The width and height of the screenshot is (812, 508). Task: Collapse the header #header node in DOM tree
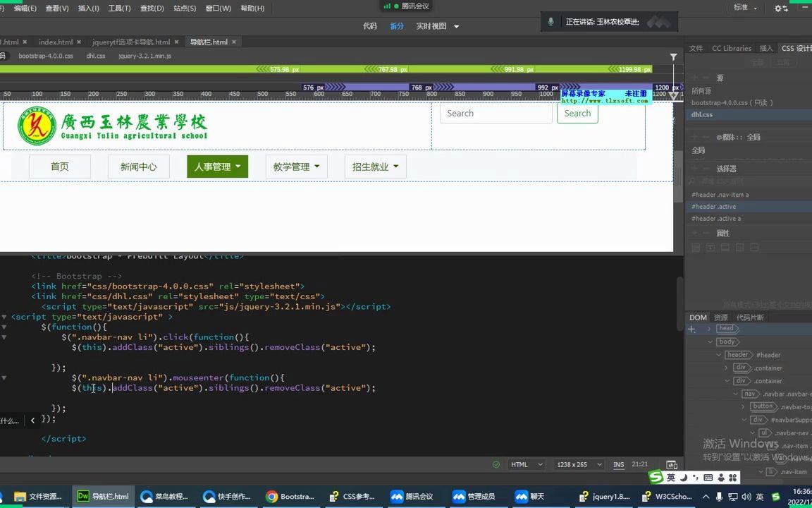click(x=719, y=355)
